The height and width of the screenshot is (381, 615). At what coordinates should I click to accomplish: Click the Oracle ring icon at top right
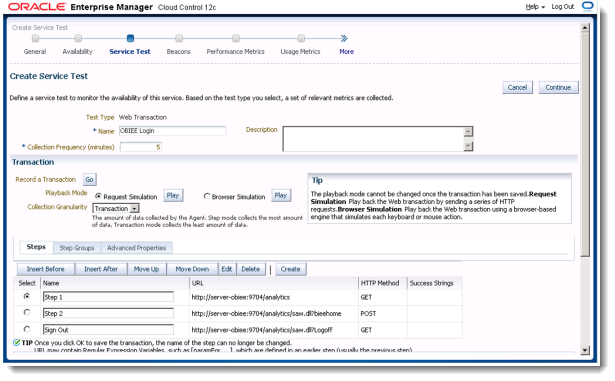tap(588, 6)
